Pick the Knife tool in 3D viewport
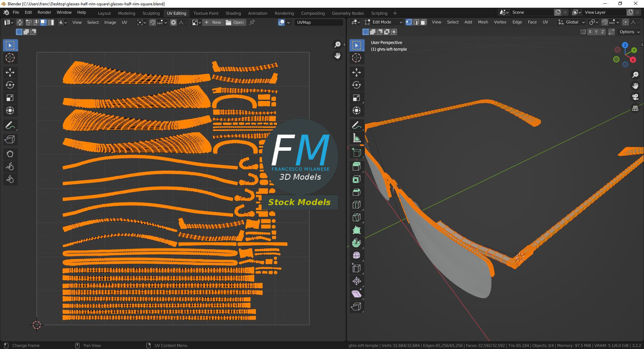The width and height of the screenshot is (644, 349). pyautogui.click(x=357, y=218)
